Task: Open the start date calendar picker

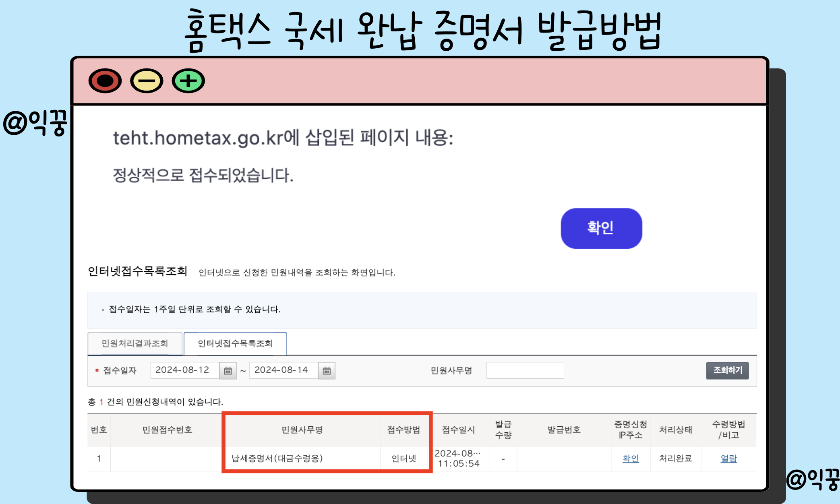Action: [x=228, y=370]
